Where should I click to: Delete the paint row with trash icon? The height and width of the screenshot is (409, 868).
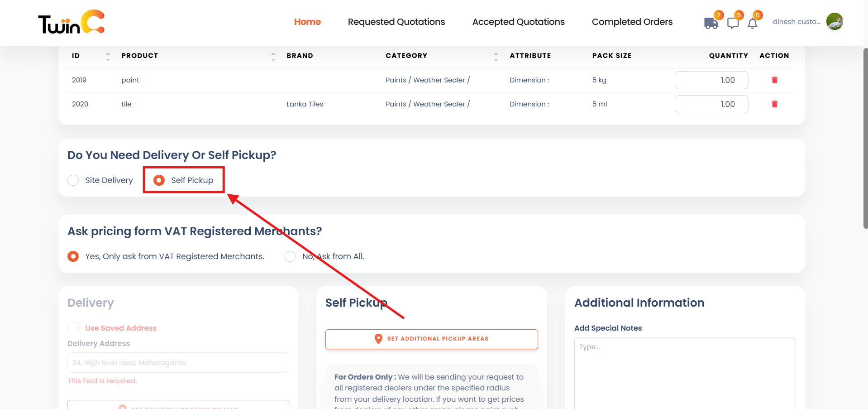point(774,80)
